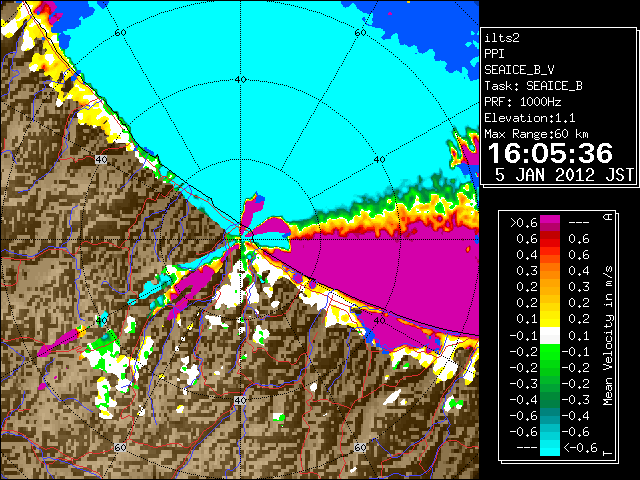The height and width of the screenshot is (480, 640).
Task: Click the 40 range label directly north of radar
Action: (x=240, y=80)
